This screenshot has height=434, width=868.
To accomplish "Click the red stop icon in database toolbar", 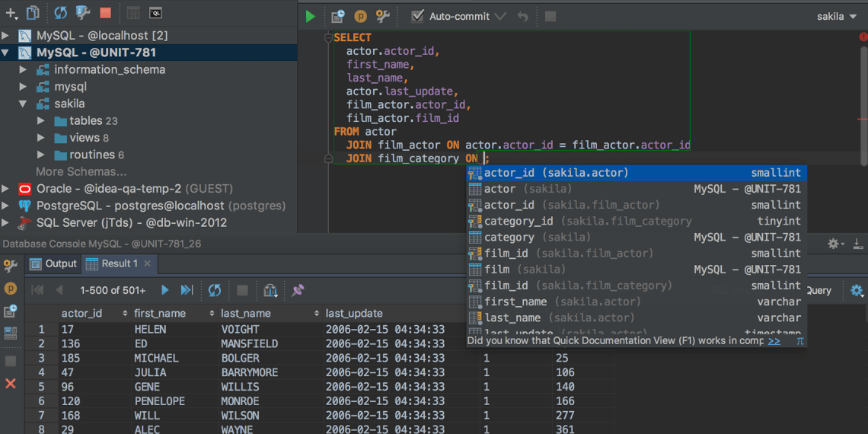I will (105, 13).
